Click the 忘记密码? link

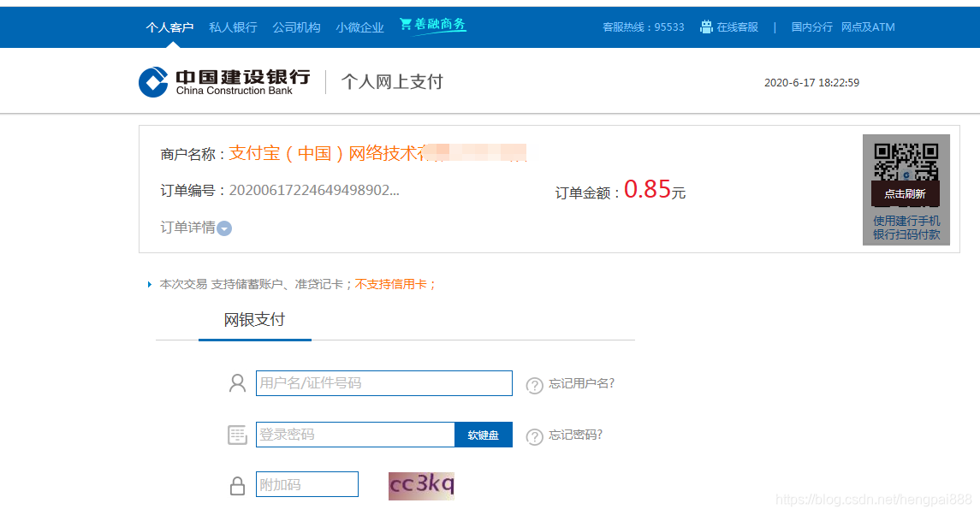tap(576, 435)
